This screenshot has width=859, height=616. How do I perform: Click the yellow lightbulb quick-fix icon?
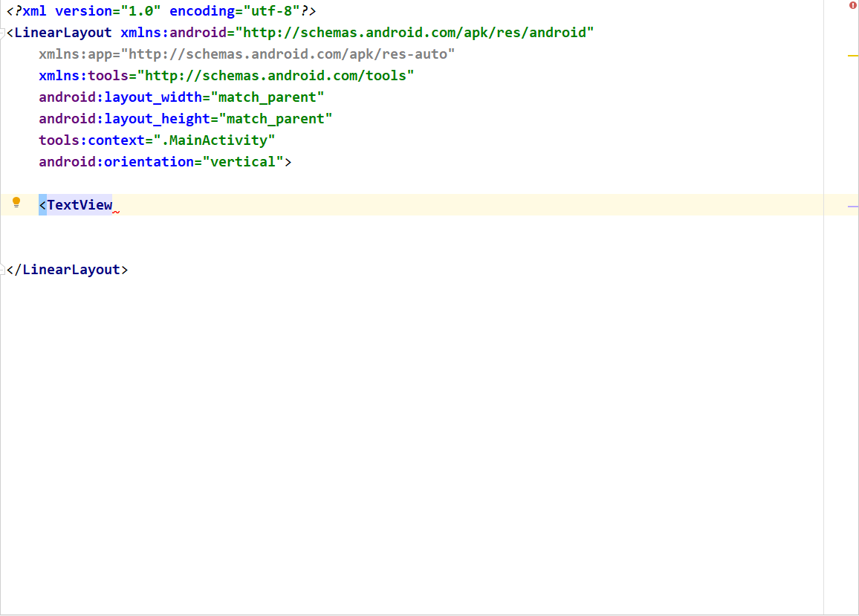16,203
